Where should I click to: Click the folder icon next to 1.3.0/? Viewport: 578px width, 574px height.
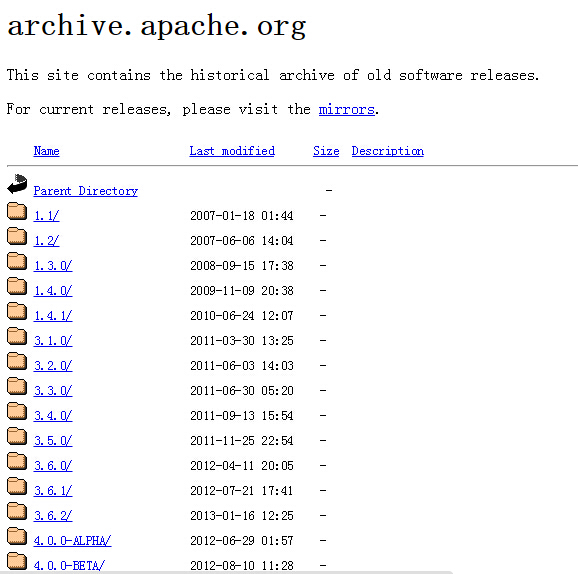point(17,261)
